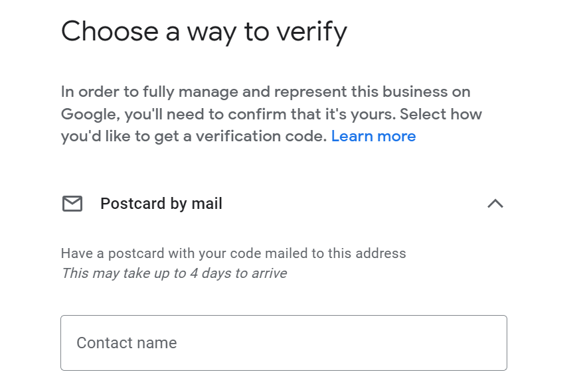Viewport: 583px width, 392px height.
Task: Click the envelope mail icon
Action: pyautogui.click(x=72, y=204)
